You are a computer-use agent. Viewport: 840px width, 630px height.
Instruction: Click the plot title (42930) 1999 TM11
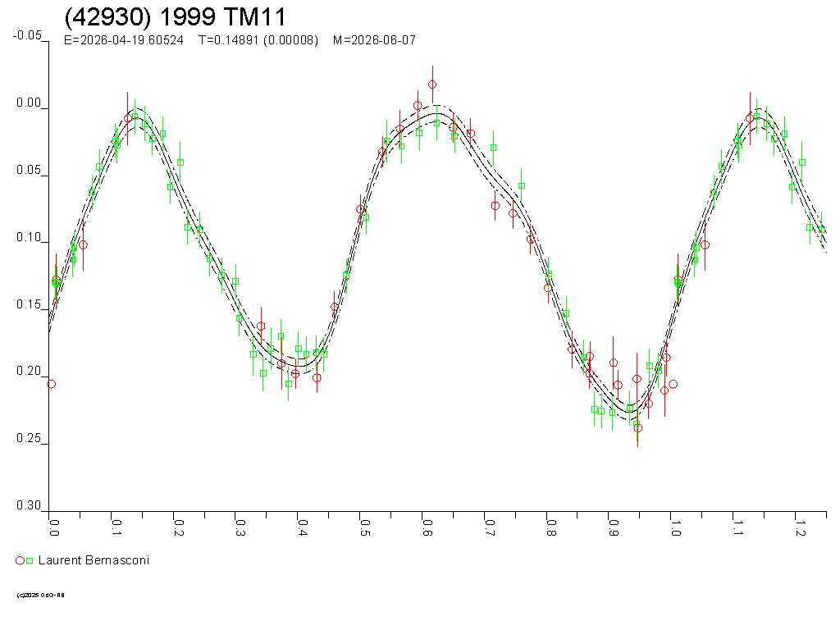175,18
